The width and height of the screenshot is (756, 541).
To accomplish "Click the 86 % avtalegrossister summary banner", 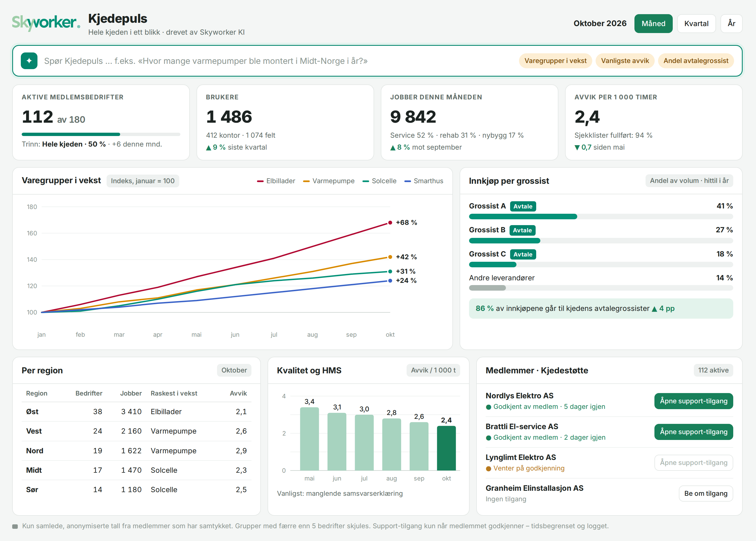I will [x=601, y=308].
